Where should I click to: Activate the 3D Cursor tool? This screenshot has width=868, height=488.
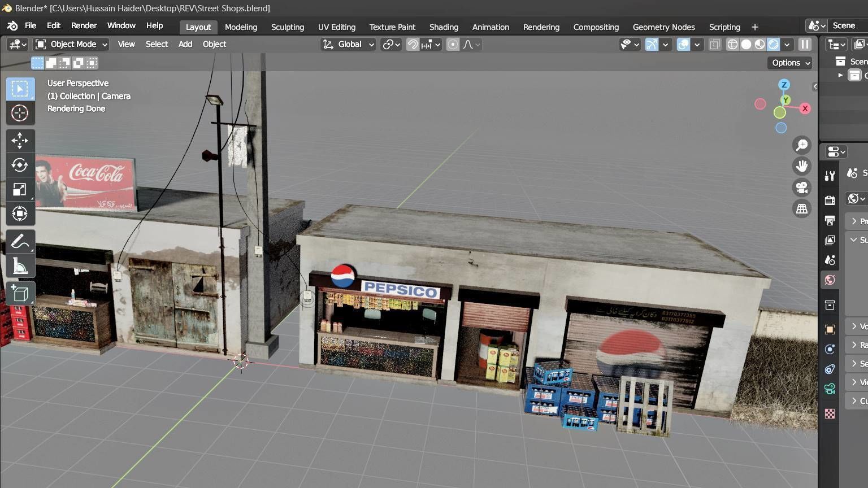[20, 113]
